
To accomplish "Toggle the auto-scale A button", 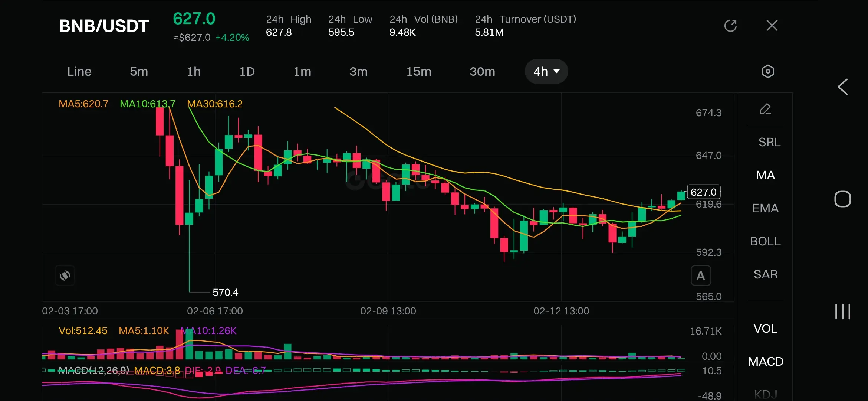I will (701, 276).
